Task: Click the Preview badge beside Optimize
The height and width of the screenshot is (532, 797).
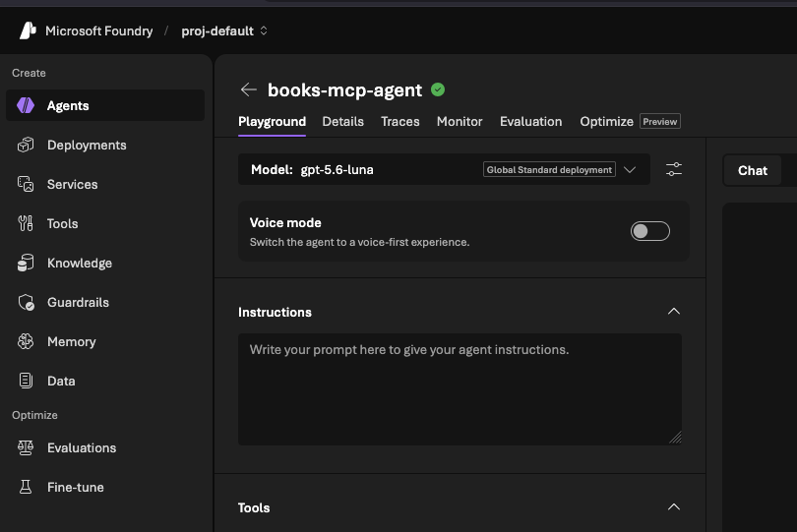Action: pos(660,121)
